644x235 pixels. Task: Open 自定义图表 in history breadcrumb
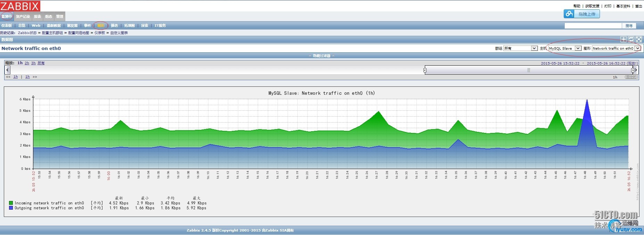[119, 33]
